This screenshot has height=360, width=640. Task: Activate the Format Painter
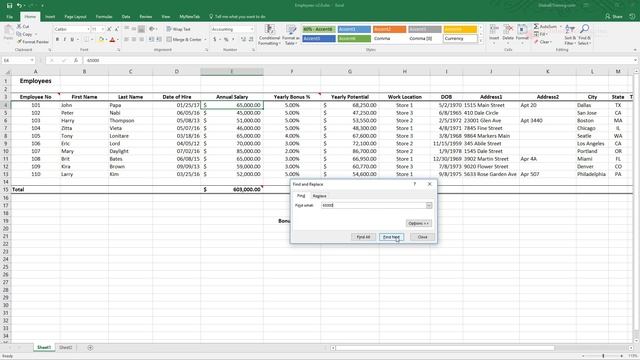click(33, 42)
